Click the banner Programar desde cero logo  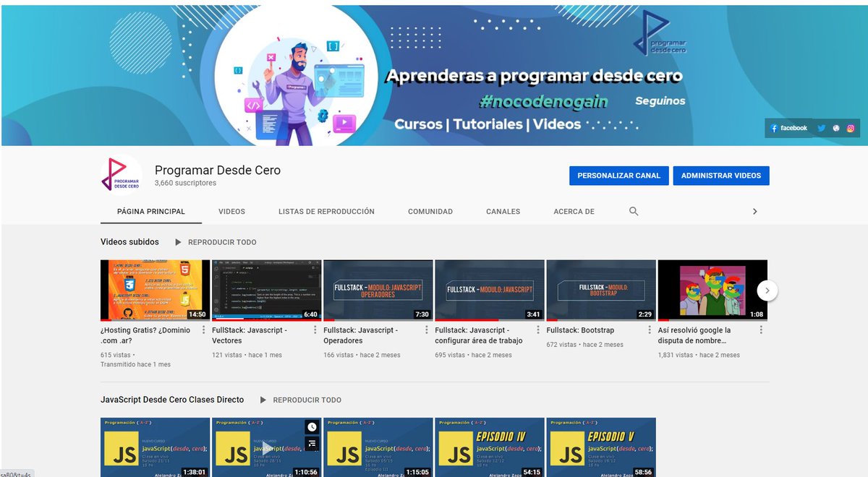click(x=659, y=34)
